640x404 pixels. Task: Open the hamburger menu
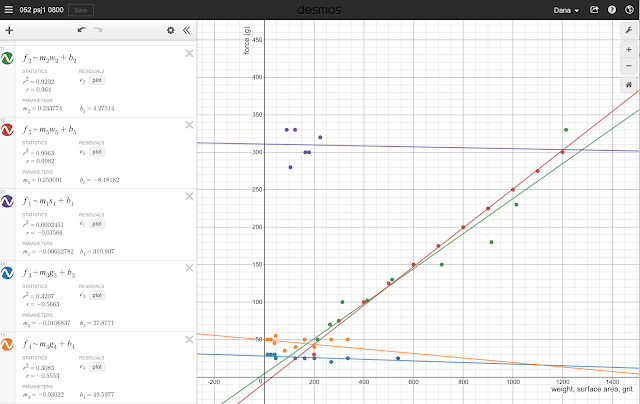click(x=9, y=9)
